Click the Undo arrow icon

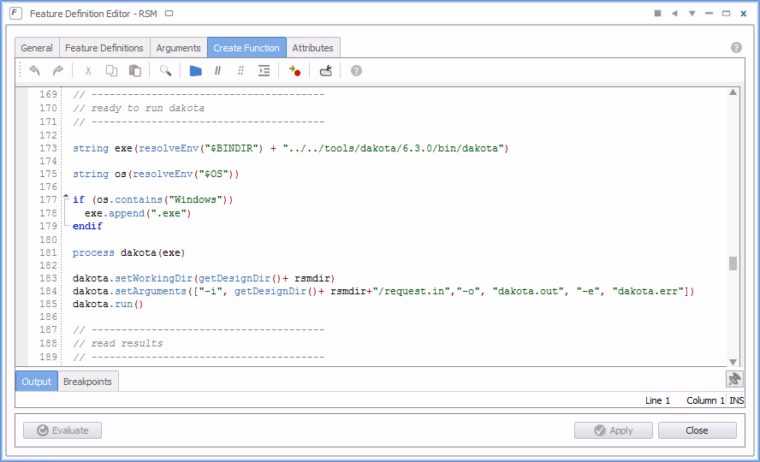tap(34, 71)
